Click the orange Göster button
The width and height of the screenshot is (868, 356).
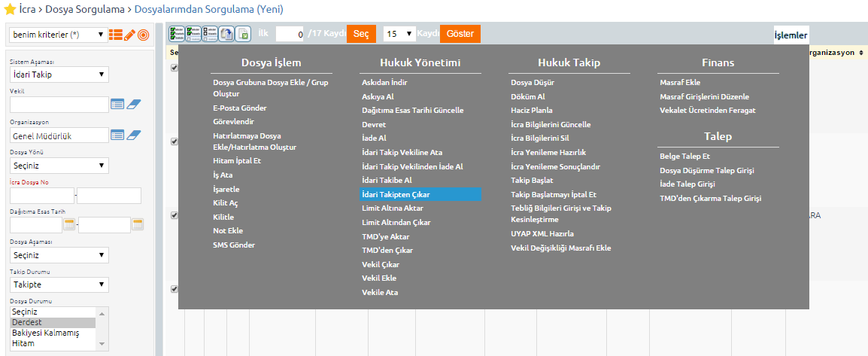point(460,34)
